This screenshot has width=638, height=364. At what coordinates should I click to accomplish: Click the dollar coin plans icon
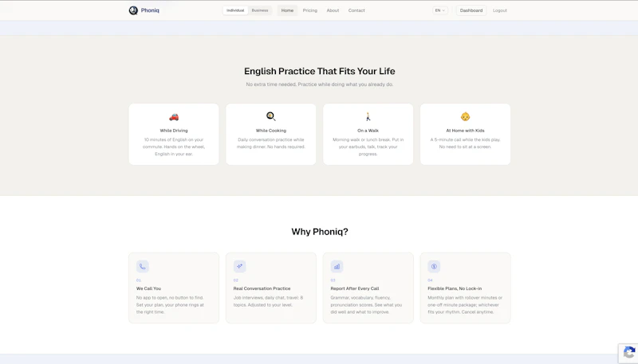coord(434,267)
